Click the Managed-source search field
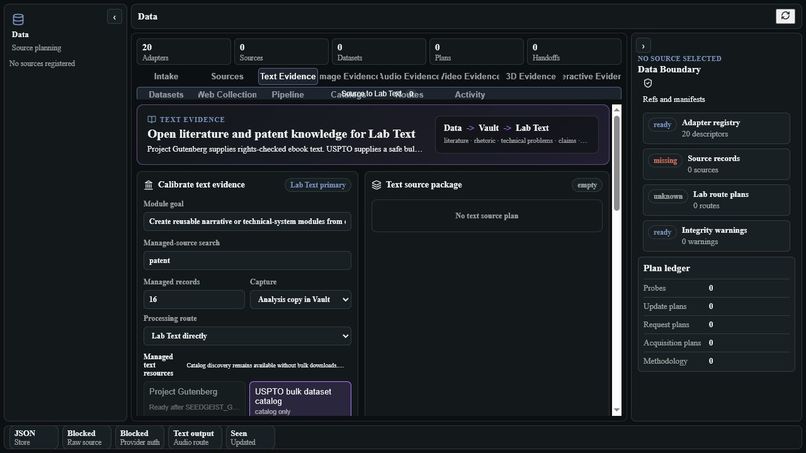 pyautogui.click(x=247, y=261)
